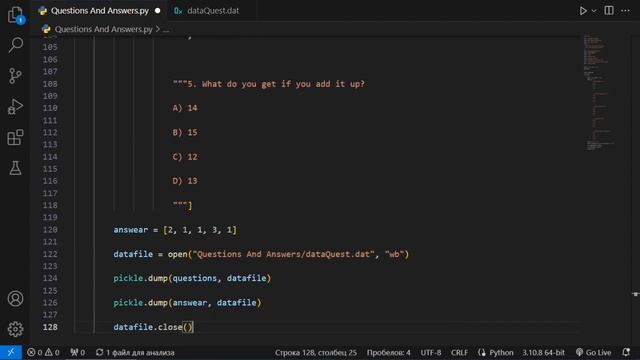The width and height of the screenshot is (640, 360).
Task: Change end of line sequence CRLF
Action: 459,352
